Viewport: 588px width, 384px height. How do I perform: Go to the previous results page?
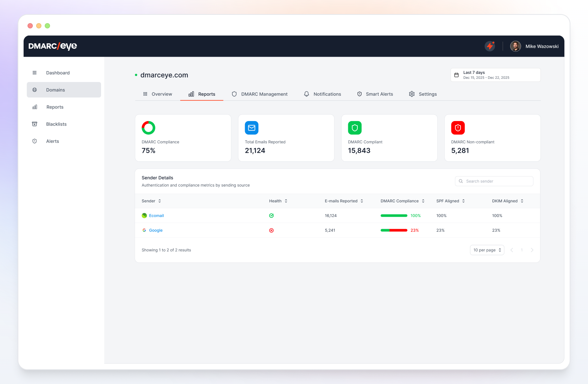click(x=512, y=250)
